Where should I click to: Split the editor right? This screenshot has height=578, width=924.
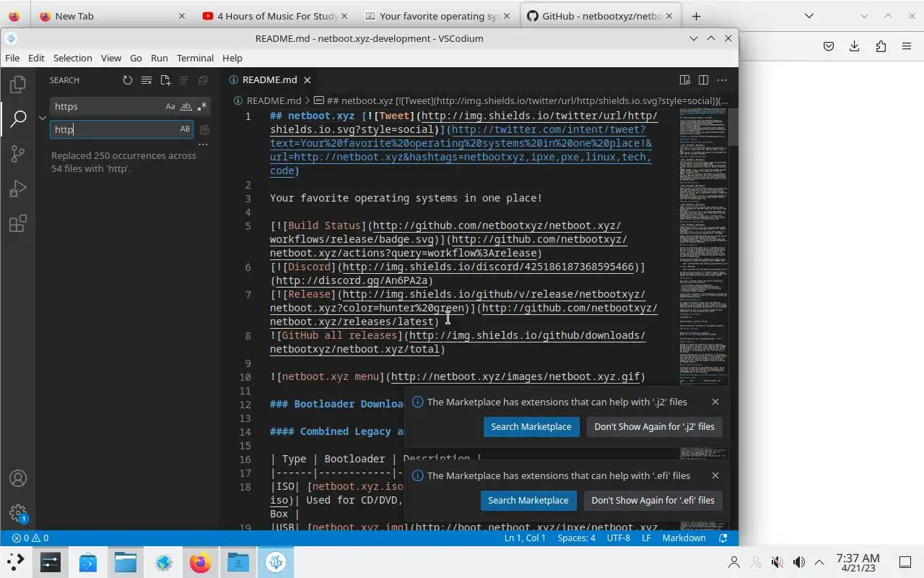click(703, 80)
